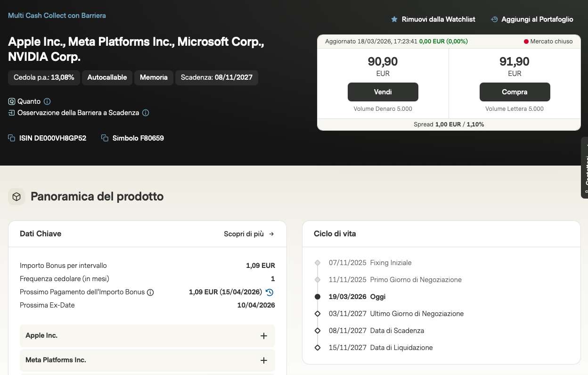Click the Prossimo Pagamento info icon
The height and width of the screenshot is (375, 588).
tap(150, 292)
